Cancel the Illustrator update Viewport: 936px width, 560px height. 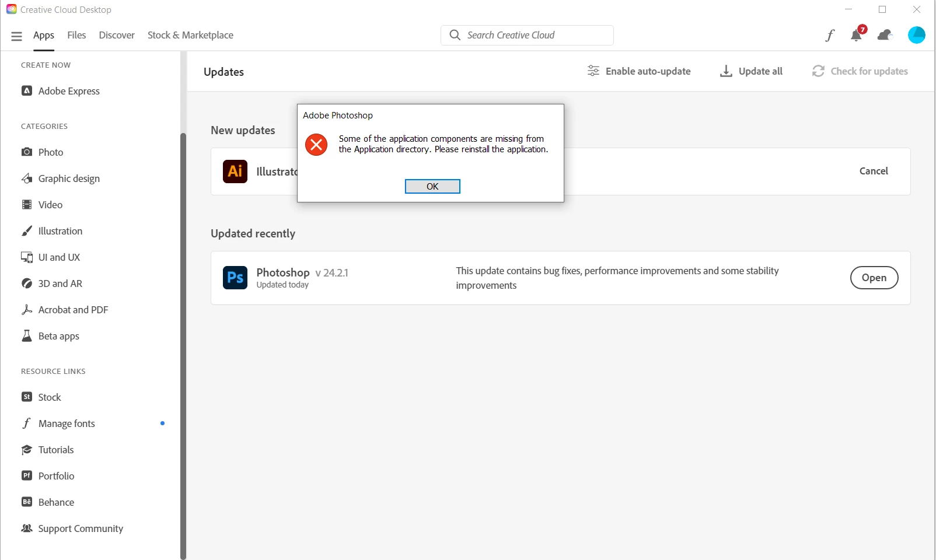click(x=874, y=171)
